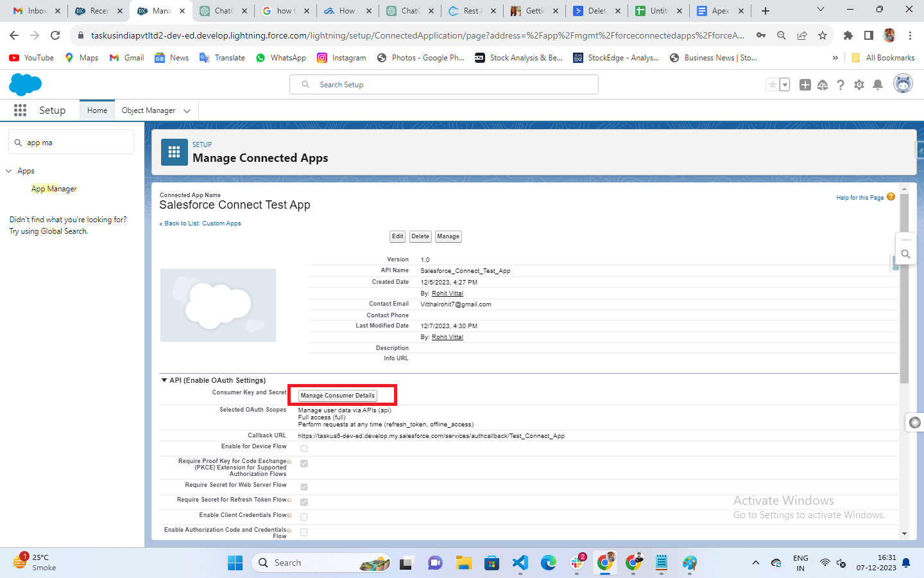Click the share page icon in the address bar

pos(802,35)
